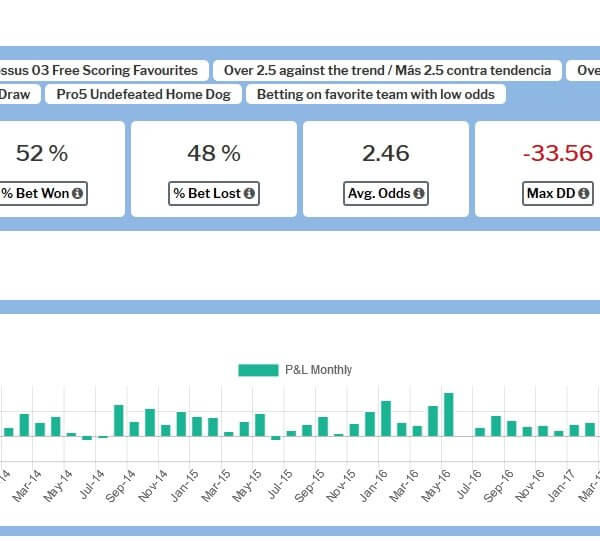Click the 2.46 average odds value
600x541 pixels.
pos(386,153)
